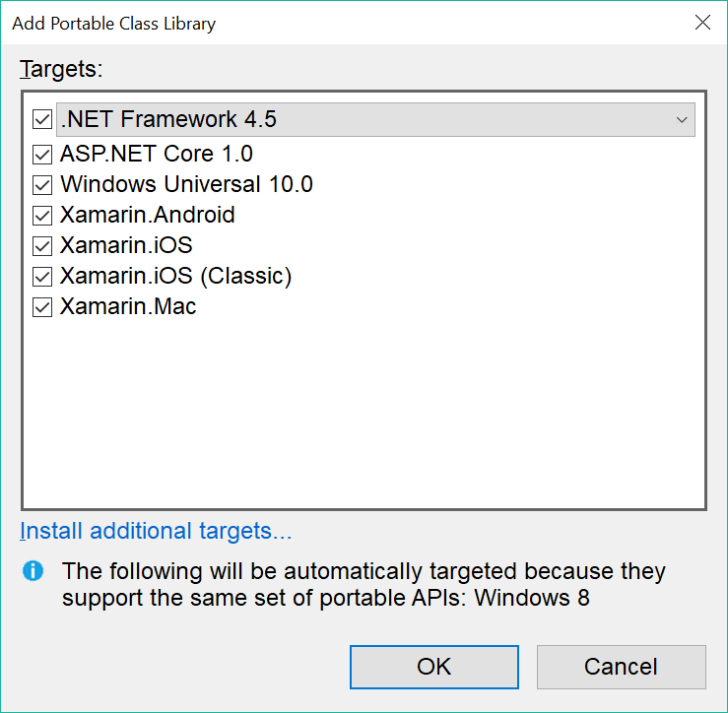Viewport: 728px width, 713px height.
Task: Click the Xamarin.iOS (Classic) label
Action: [176, 276]
